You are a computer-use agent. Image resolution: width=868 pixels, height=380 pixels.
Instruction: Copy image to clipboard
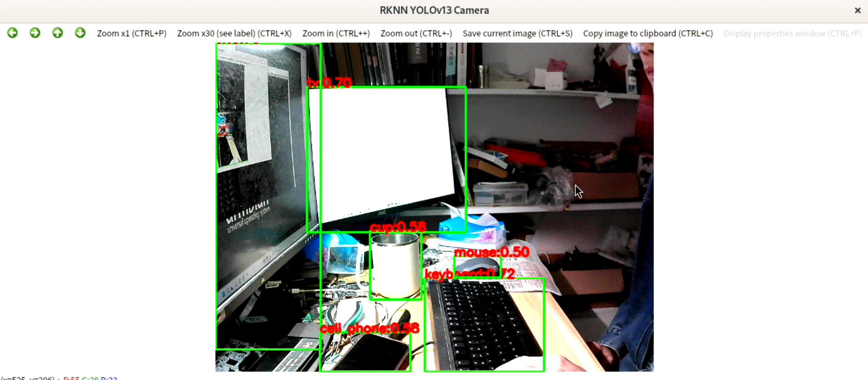pyautogui.click(x=648, y=33)
